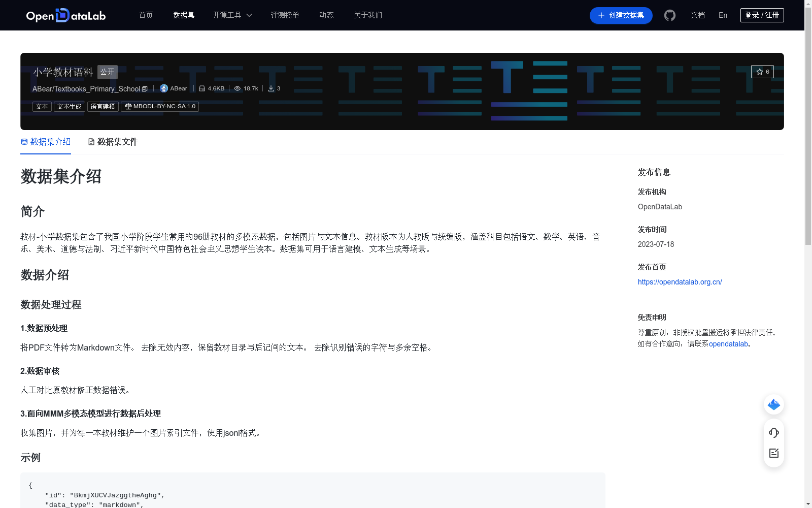The image size is (812, 508).
Task: Open the opendatalab contact link
Action: [x=728, y=344]
